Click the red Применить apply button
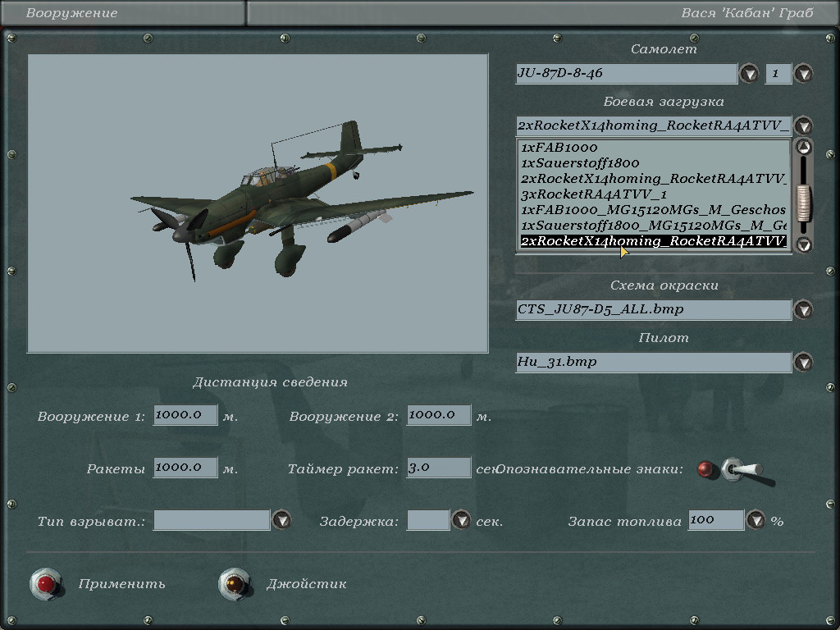The width and height of the screenshot is (840, 630). (x=46, y=584)
